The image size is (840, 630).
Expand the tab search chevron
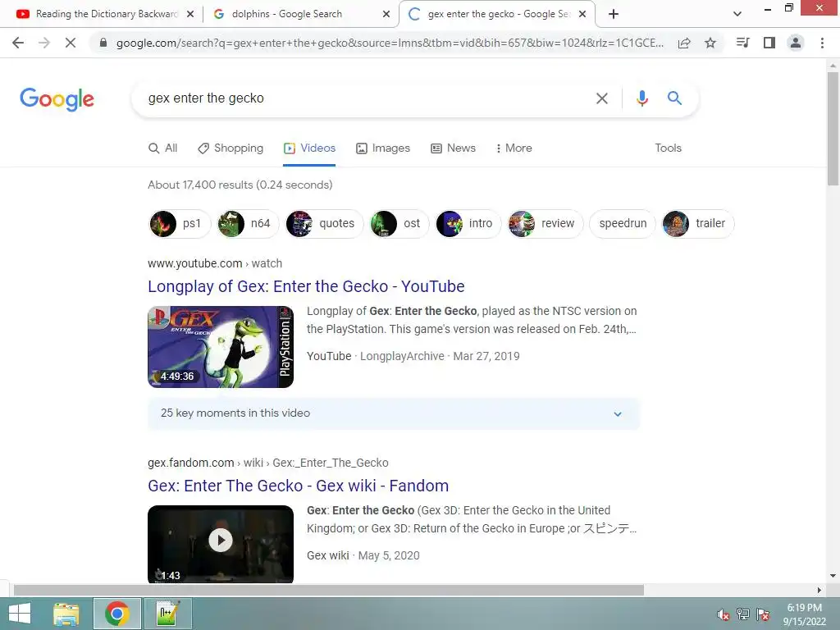click(737, 14)
